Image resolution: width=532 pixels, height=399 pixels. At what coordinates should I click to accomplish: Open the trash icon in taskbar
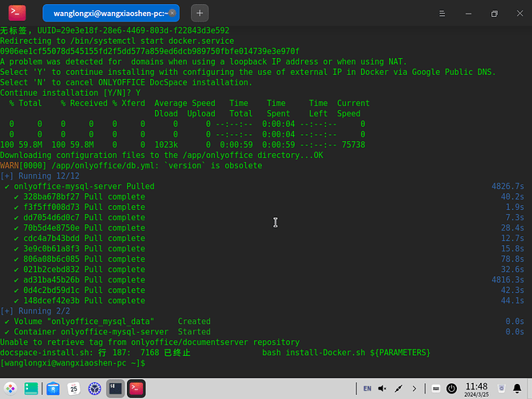[x=502, y=389]
